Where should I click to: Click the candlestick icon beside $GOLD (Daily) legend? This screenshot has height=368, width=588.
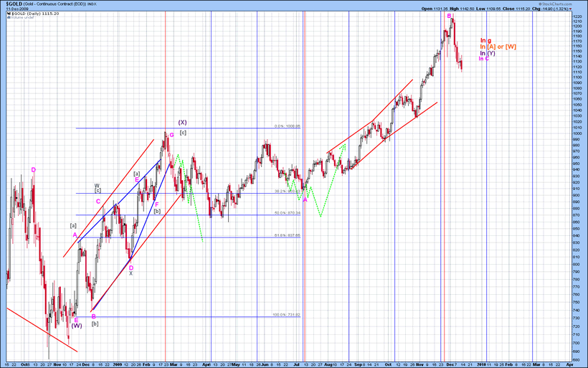coord(7,14)
